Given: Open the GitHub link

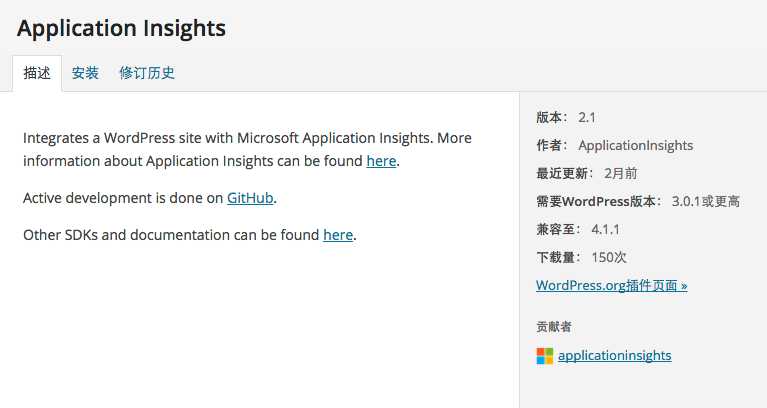Looking at the screenshot, I should 250,198.
